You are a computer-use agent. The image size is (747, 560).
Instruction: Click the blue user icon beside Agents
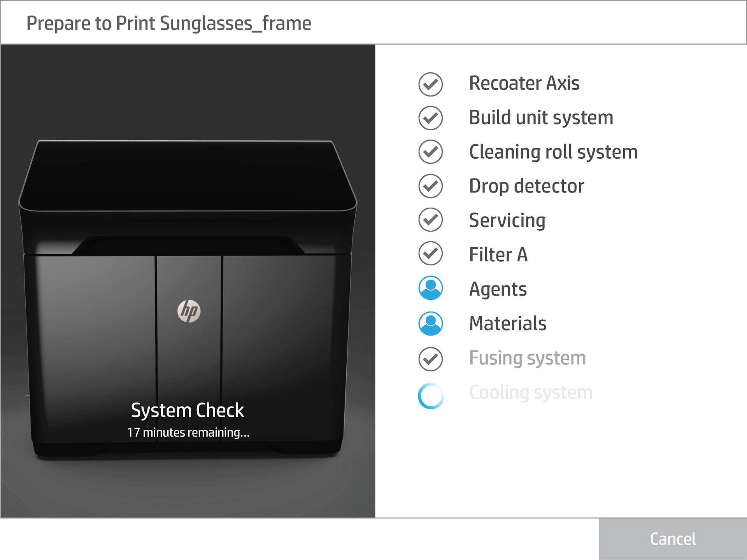tap(430, 288)
